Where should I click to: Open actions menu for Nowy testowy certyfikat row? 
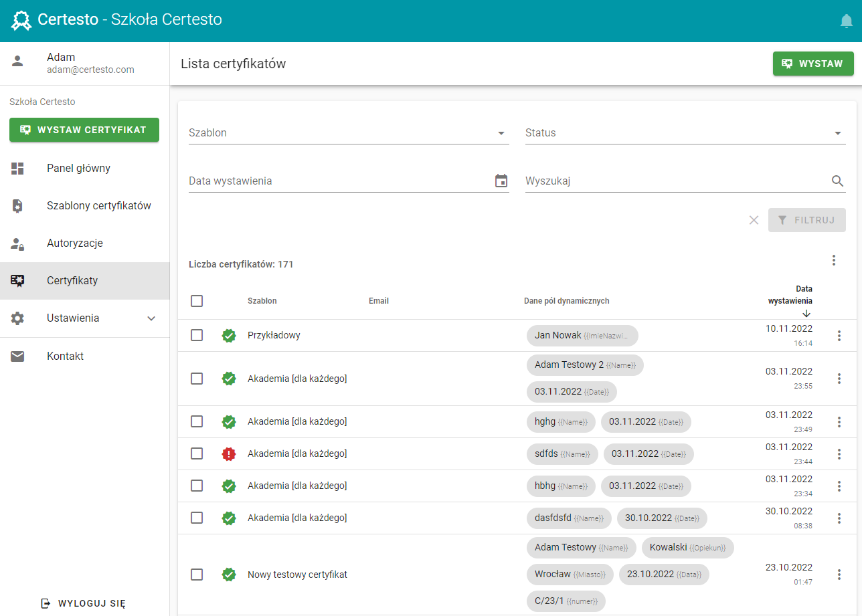point(839,575)
